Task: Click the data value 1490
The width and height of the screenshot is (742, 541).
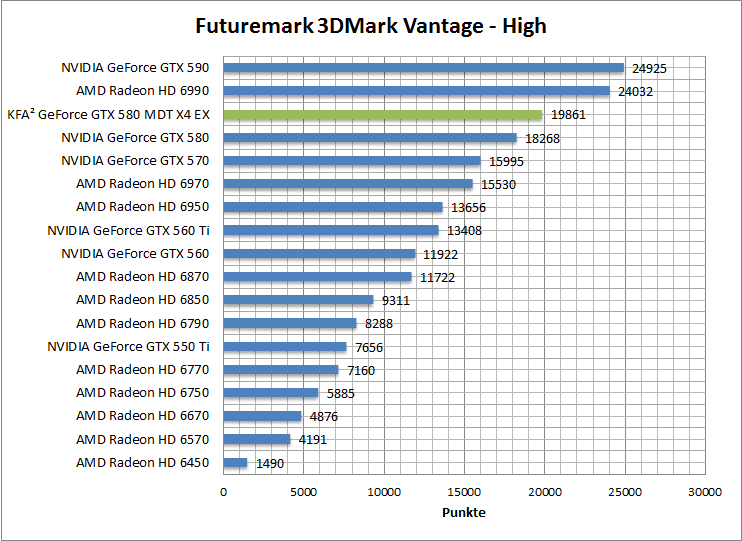Action: pos(270,463)
